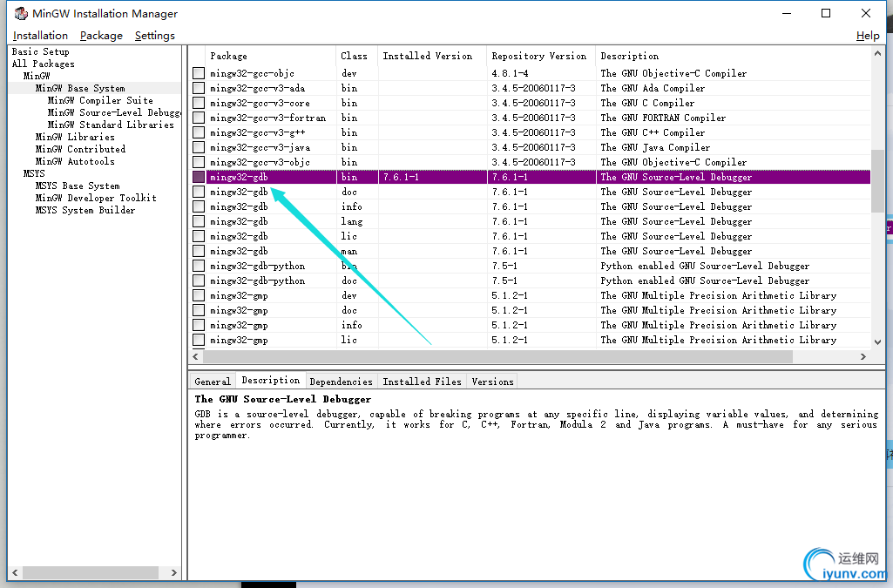This screenshot has height=588, width=893.
Task: Switch to the Versions tab
Action: point(492,382)
